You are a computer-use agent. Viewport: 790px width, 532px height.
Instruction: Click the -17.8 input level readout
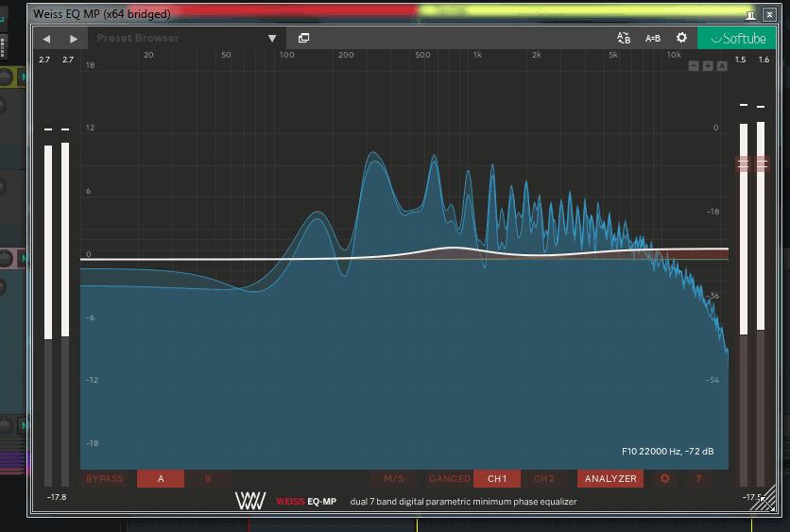tap(57, 497)
